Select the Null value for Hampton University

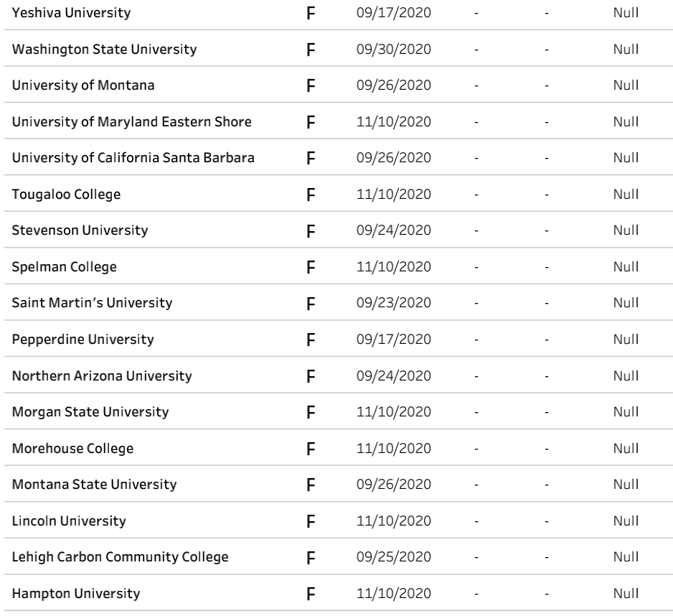point(626,594)
